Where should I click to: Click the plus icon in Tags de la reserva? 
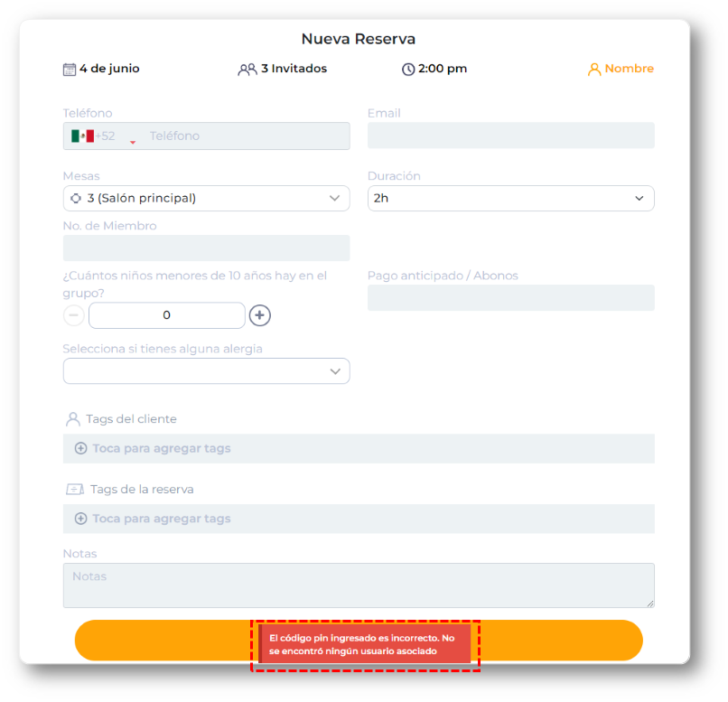[80, 519]
